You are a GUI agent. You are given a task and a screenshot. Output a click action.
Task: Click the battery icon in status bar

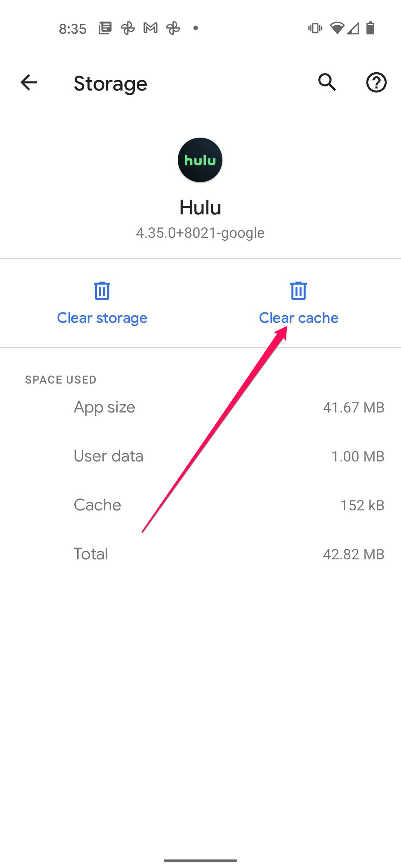[370, 28]
